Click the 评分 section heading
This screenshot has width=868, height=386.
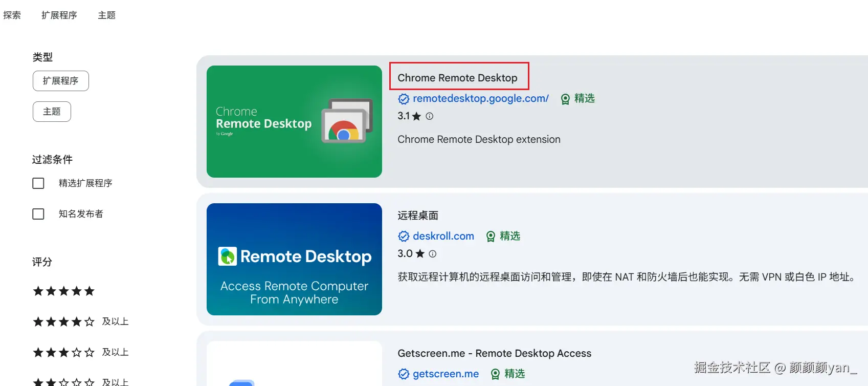[x=42, y=262]
